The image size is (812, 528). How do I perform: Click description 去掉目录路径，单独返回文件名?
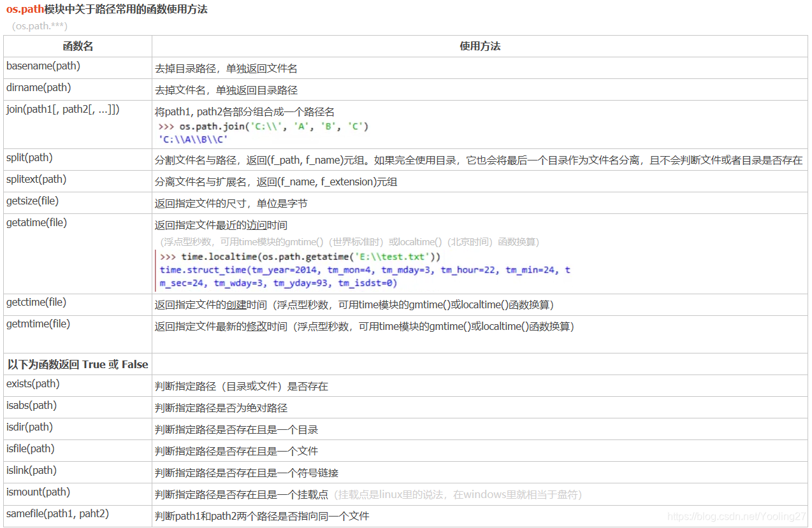tap(226, 68)
